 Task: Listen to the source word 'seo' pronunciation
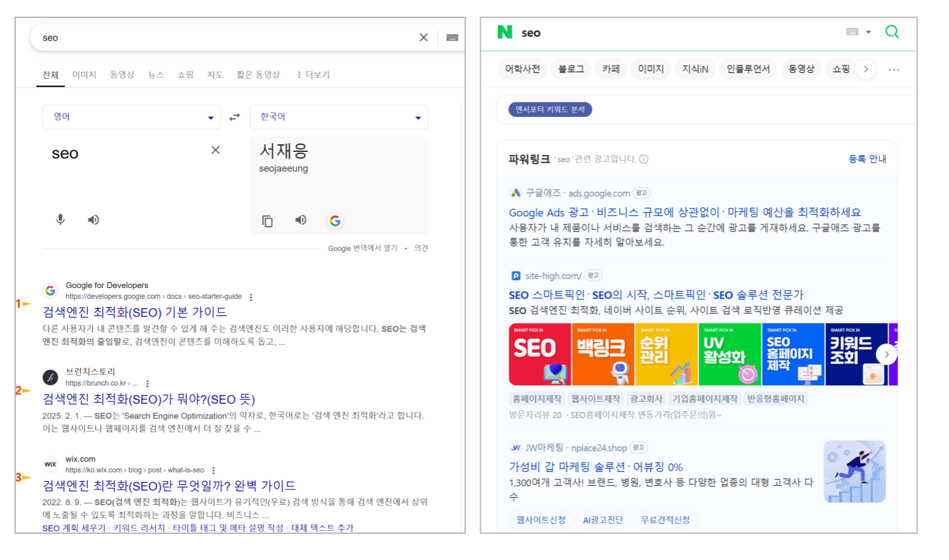coord(94,220)
